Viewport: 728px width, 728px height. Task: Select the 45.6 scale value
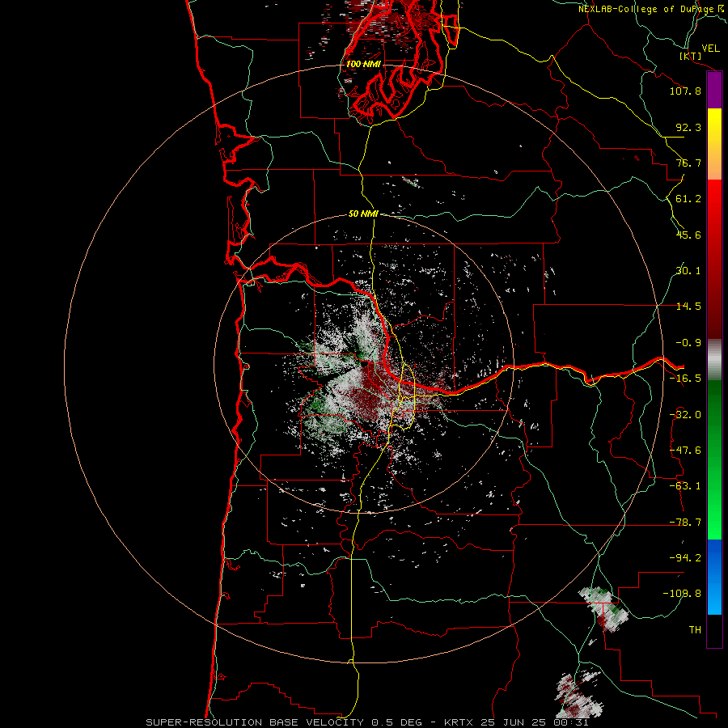pyautogui.click(x=688, y=235)
